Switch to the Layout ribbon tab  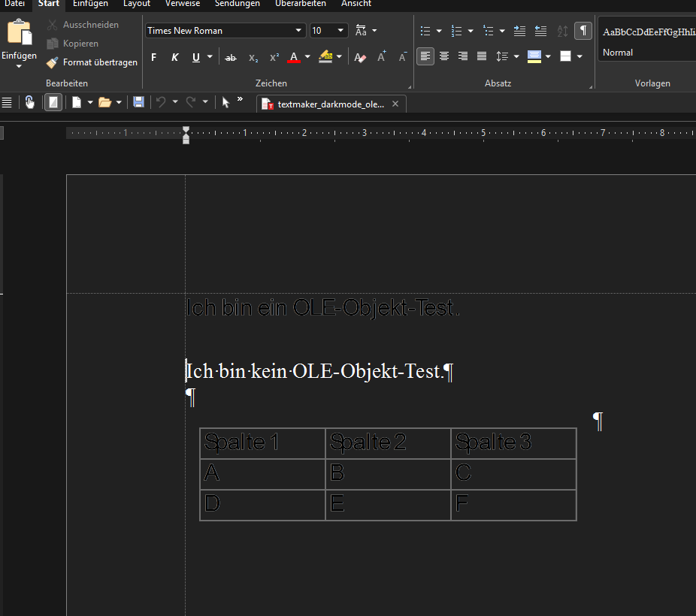click(137, 4)
